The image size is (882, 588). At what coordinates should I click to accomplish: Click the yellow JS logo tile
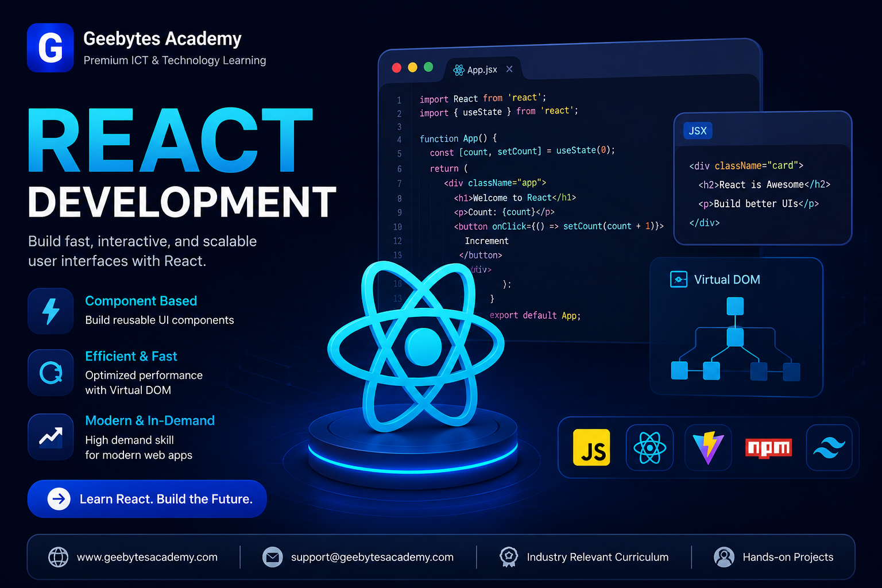pyautogui.click(x=591, y=447)
